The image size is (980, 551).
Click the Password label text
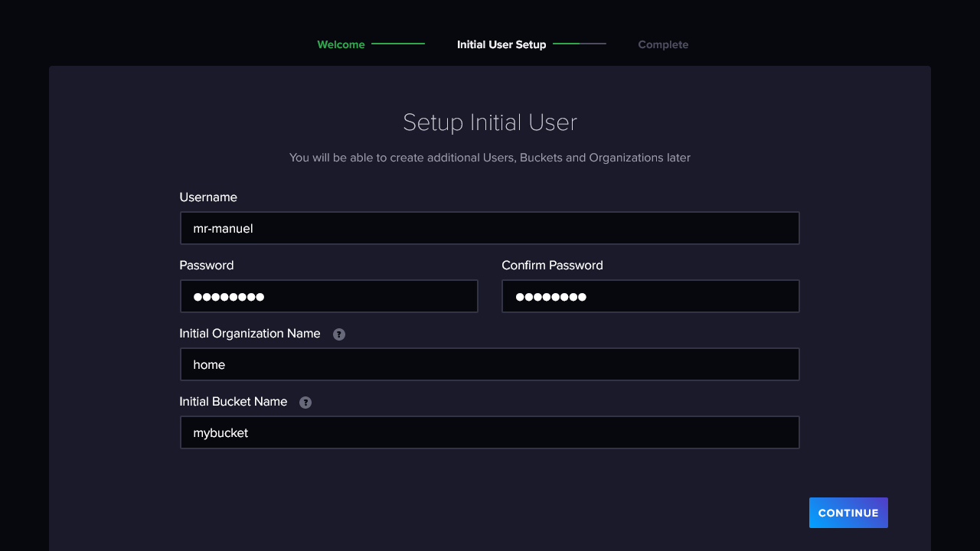207,266
